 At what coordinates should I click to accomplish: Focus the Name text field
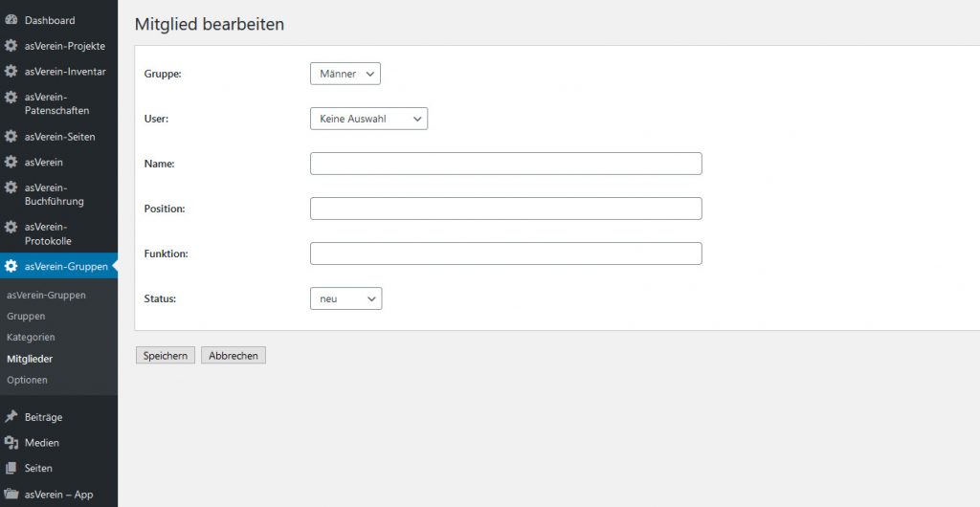click(x=505, y=164)
